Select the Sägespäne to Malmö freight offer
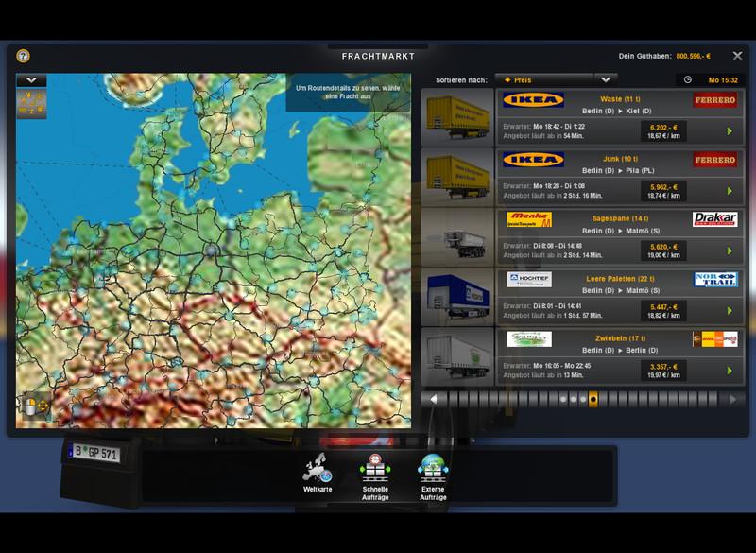Image resolution: width=756 pixels, height=553 pixels. [619, 235]
